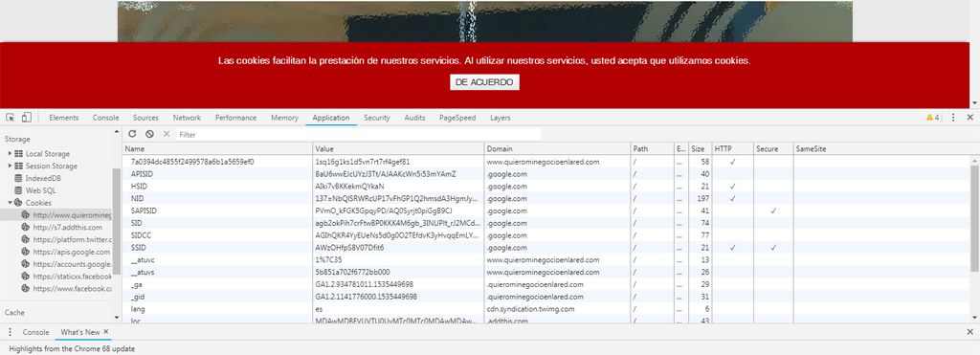Switch to the Console tab in the drawer
This screenshot has height=355, width=980.
[x=35, y=332]
